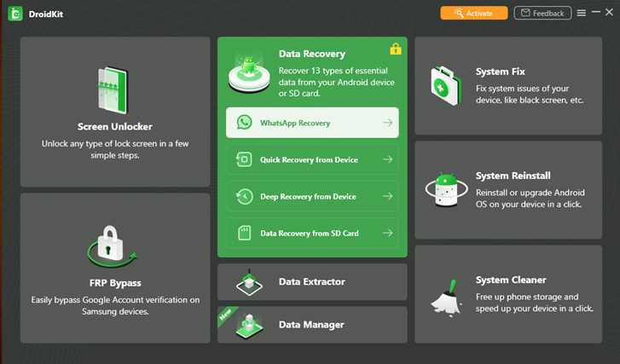Open the System Cleaner card

click(508, 294)
